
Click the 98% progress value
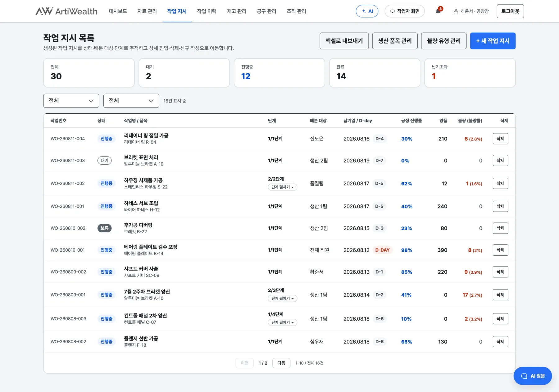(407, 250)
